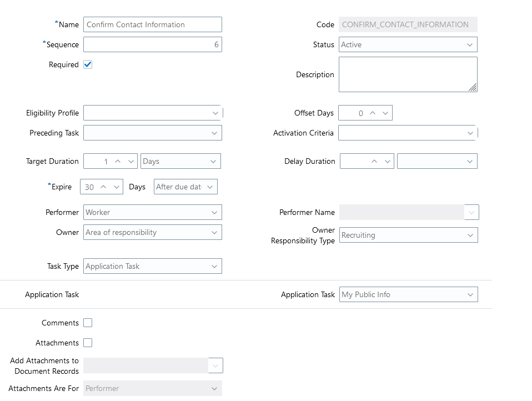This screenshot has height=401, width=532.
Task: Open the Performer dropdown showing Worker
Action: tap(215, 212)
